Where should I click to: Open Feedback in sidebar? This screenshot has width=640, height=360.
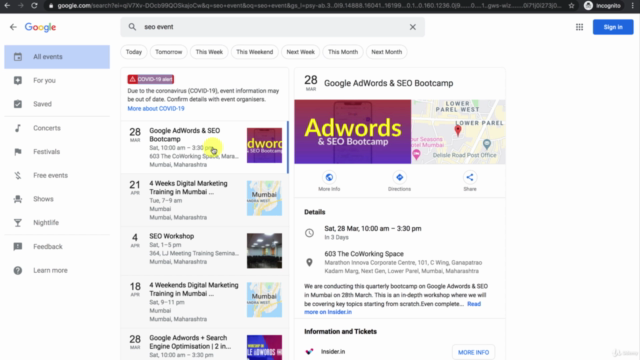(x=57, y=247)
